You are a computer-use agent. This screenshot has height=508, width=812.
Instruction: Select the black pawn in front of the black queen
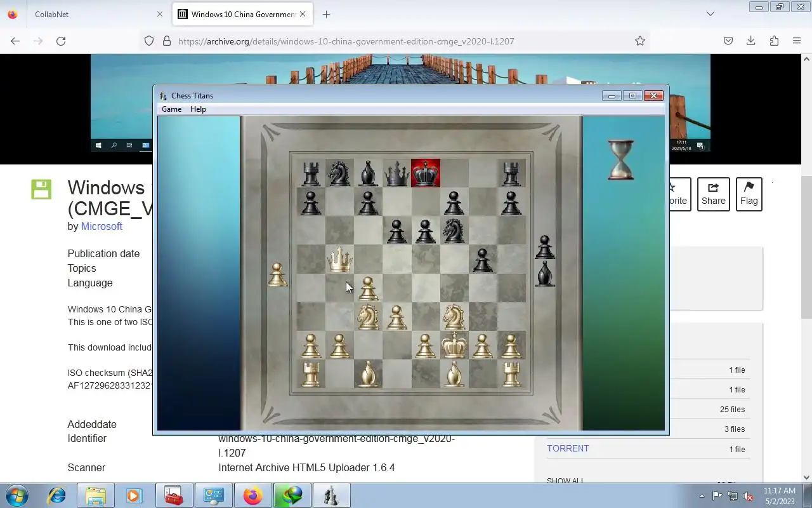(x=397, y=231)
